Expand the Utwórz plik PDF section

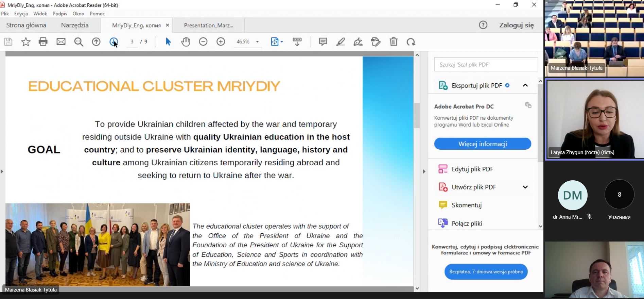(525, 187)
